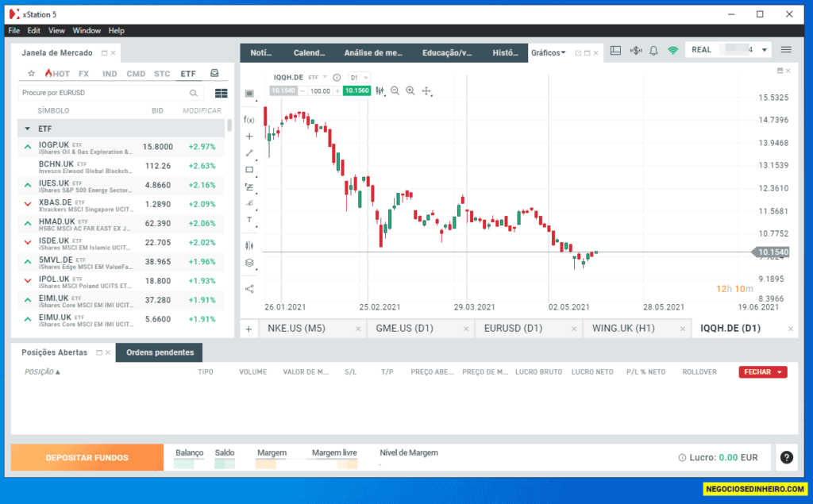
Task: Open the Edit menu
Action: [33, 31]
